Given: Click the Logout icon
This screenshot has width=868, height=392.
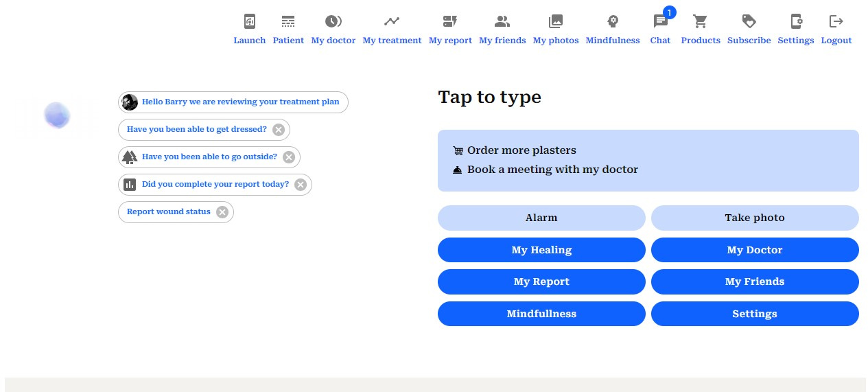Looking at the screenshot, I should click(x=836, y=22).
